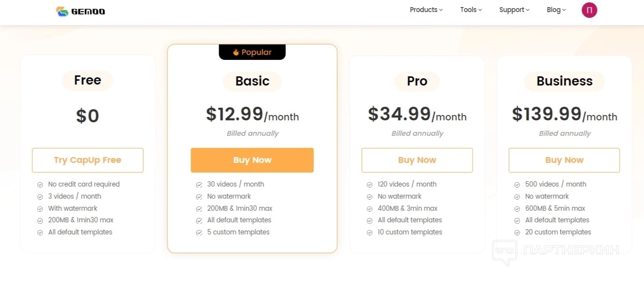Open the user profile avatar
644x292 pixels.
589,10
